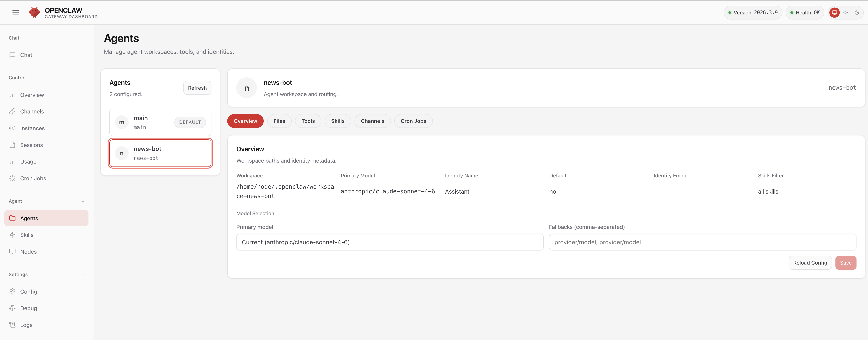The width and height of the screenshot is (868, 340).
Task: Switch to the light theme with the sun icon
Action: pyautogui.click(x=846, y=12)
